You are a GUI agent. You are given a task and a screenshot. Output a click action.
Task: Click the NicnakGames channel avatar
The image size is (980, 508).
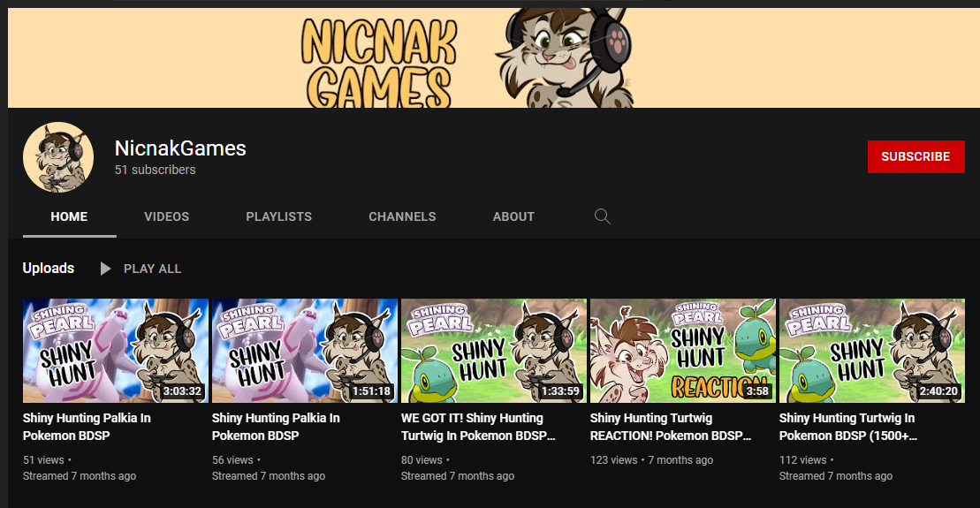tap(58, 157)
